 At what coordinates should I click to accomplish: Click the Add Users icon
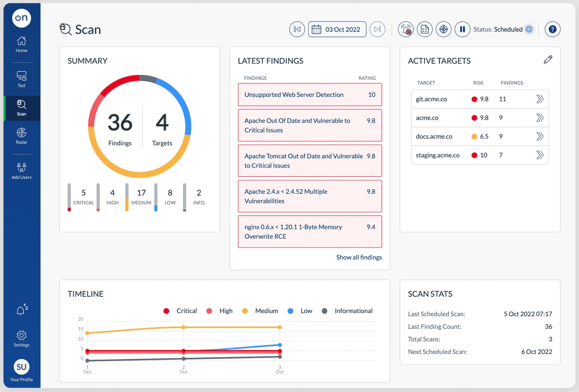click(21, 171)
